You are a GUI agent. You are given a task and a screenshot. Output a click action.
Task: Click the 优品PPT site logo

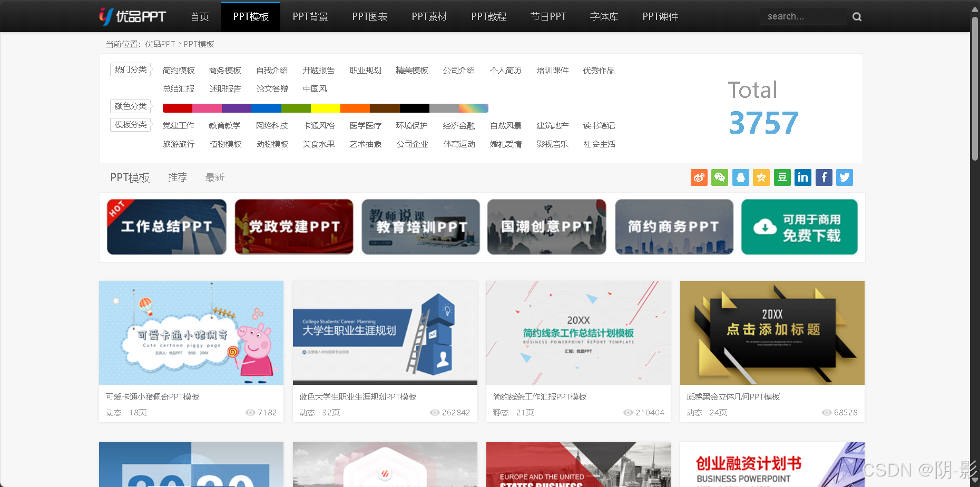coord(133,16)
